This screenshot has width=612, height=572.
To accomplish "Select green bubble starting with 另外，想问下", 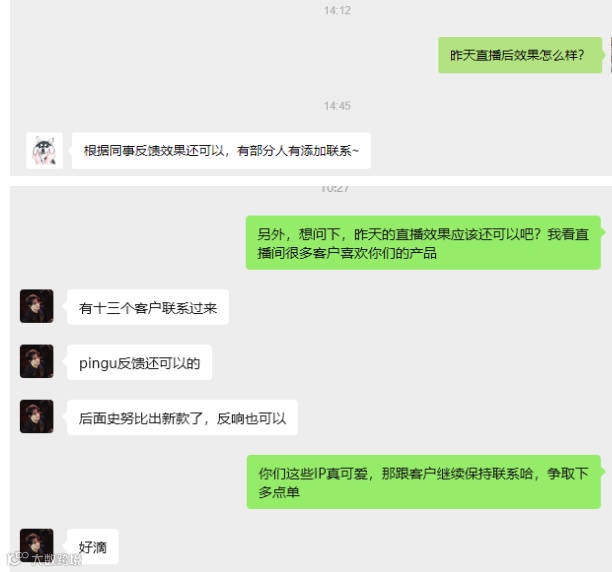I will [x=423, y=243].
